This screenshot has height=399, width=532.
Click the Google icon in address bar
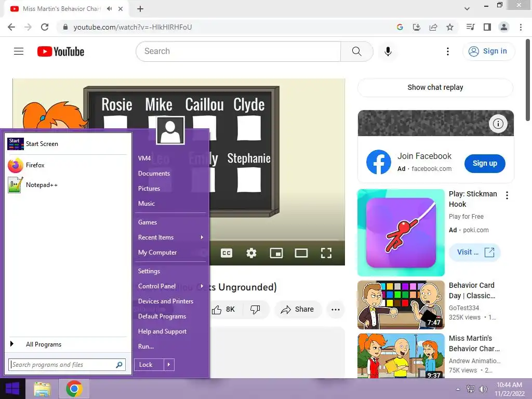(400, 27)
